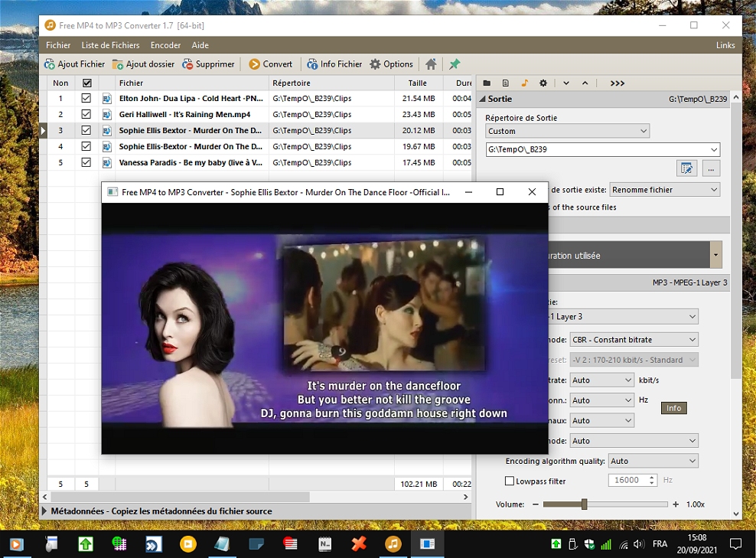This screenshot has height=558, width=756.
Task: Click the right panel vertical scrollbar down arrow
Action: [736, 514]
